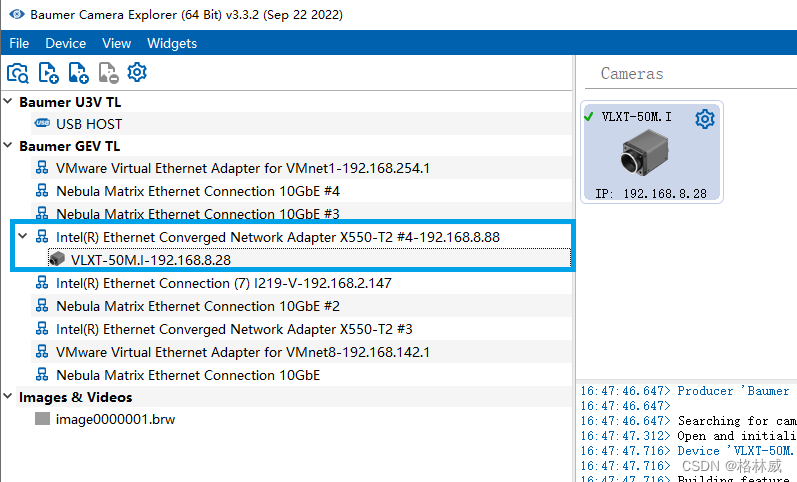Select the last Nebula Matrix 10GbE entry
Screen dimensions: 797x482
click(188, 375)
